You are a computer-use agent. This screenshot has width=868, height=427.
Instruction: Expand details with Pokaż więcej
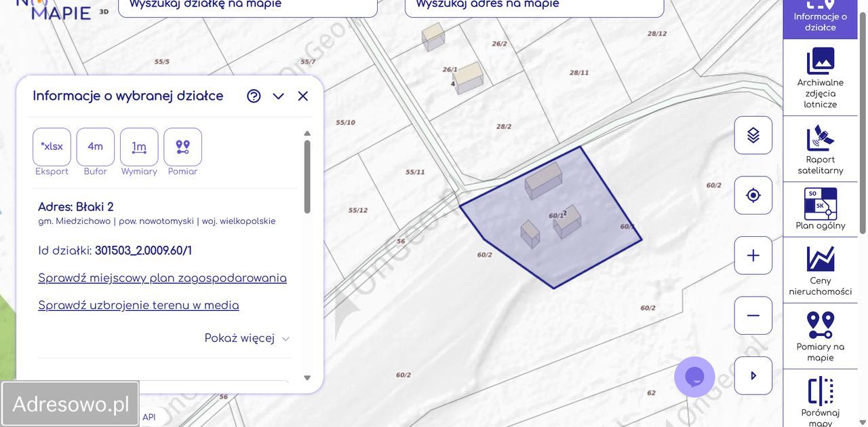(x=247, y=338)
